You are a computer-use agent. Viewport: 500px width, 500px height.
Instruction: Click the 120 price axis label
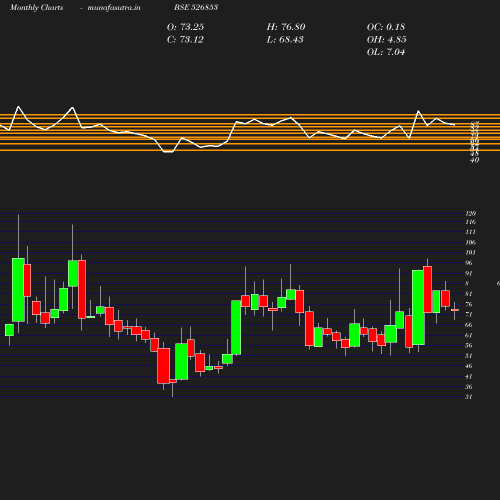pyautogui.click(x=471, y=213)
